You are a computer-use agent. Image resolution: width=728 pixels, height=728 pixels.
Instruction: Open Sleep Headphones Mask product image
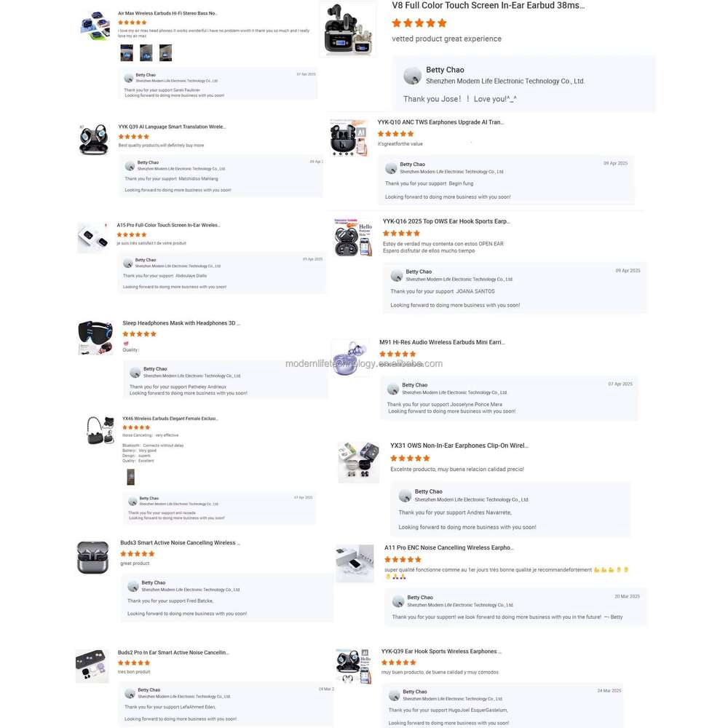coord(95,338)
